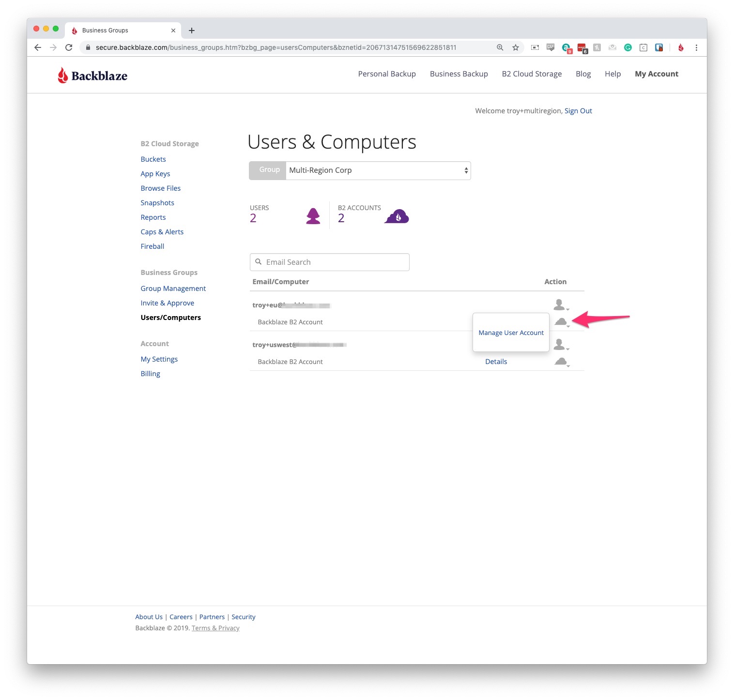Choose Manage User Account from popup

tap(511, 333)
